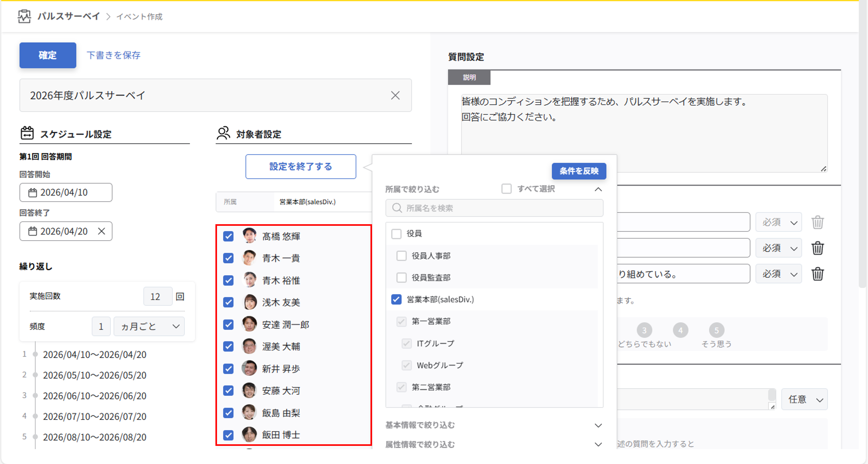Click パルスサーベイ breadcrumb link
This screenshot has height=464, width=868.
68,16
